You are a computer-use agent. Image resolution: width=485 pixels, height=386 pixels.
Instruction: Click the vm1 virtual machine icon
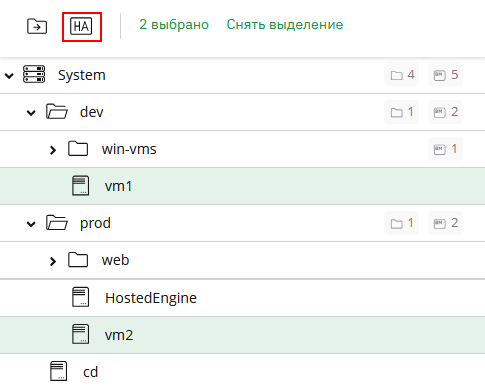click(81, 186)
